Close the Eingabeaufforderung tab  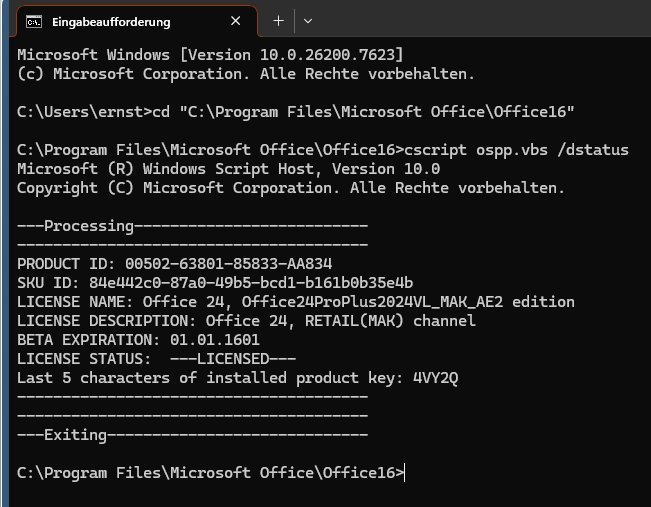235,21
